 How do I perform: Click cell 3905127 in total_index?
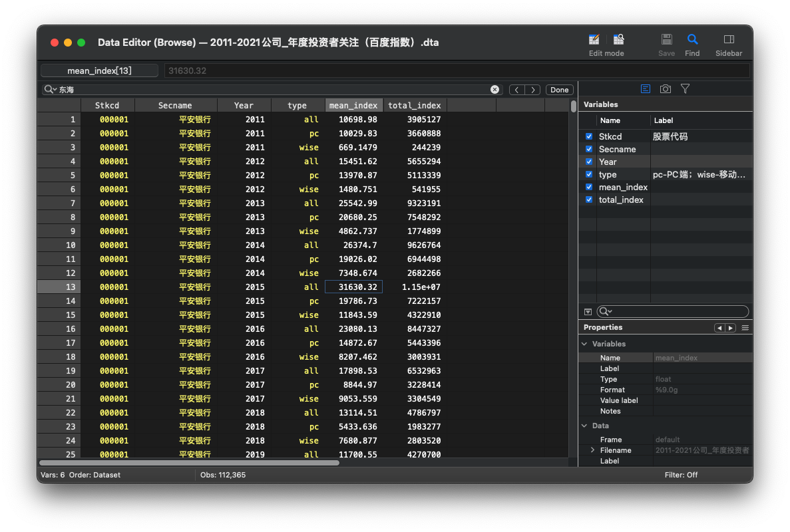click(x=415, y=119)
